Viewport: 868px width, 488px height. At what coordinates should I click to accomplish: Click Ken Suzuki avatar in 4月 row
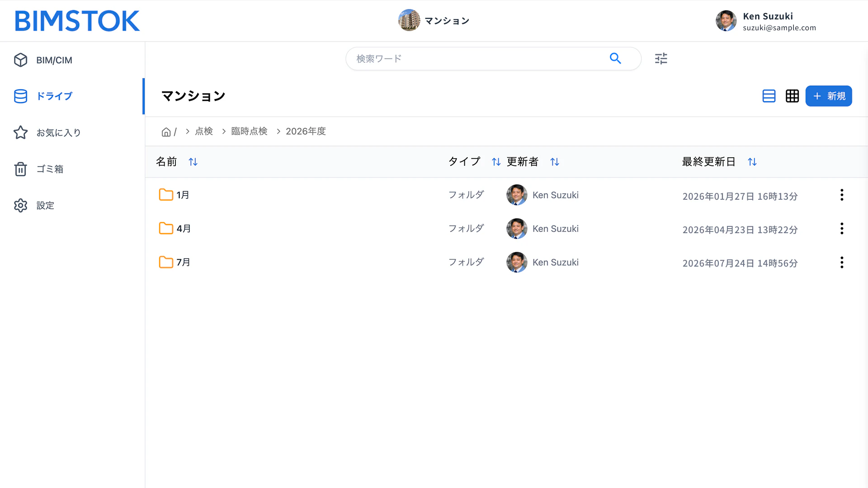click(517, 229)
